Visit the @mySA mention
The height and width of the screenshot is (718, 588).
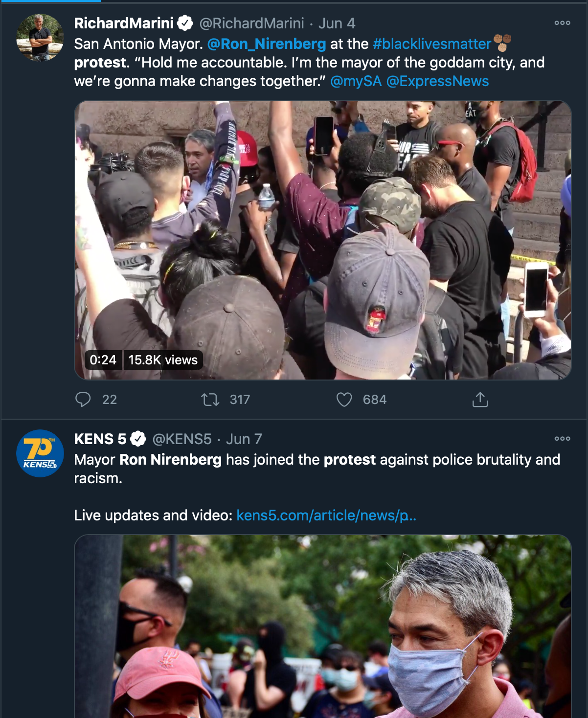[356, 81]
